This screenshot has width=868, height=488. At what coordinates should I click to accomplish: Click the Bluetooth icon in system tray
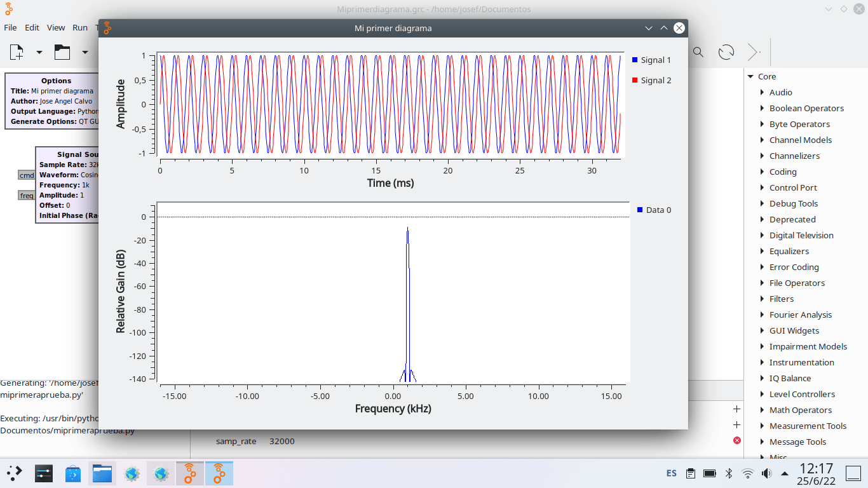click(x=729, y=473)
